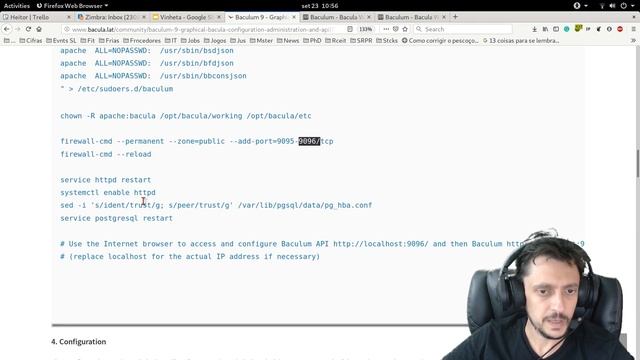Click the red circular blocker extension icon
Image resolution: width=640 pixels, height=360 pixels.
(620, 29)
